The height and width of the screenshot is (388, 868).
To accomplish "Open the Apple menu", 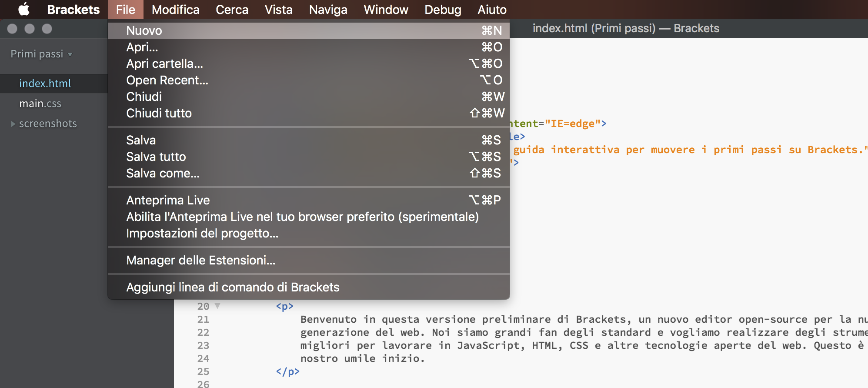I will coord(23,10).
